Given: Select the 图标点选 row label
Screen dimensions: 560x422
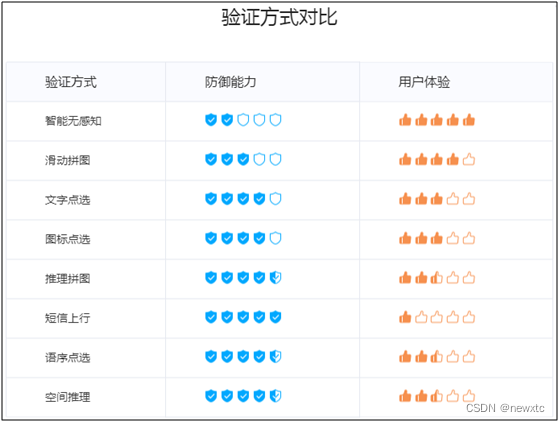Looking at the screenshot, I should click(68, 239).
